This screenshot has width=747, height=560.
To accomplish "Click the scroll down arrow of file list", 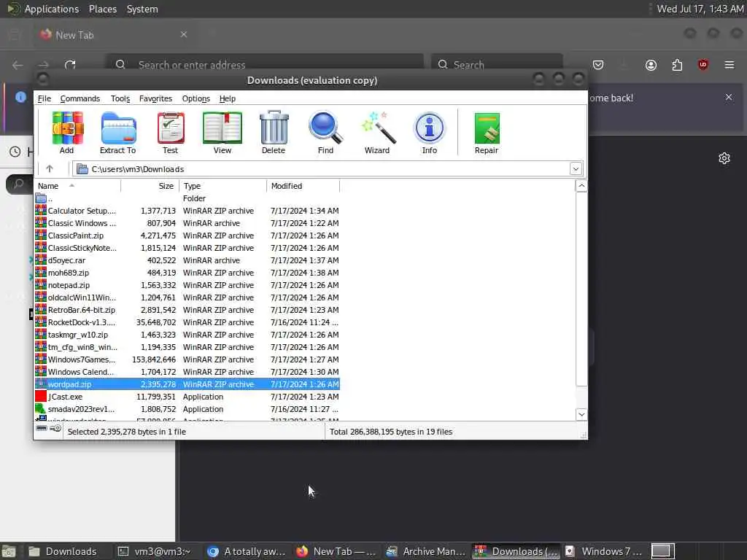I will (581, 414).
